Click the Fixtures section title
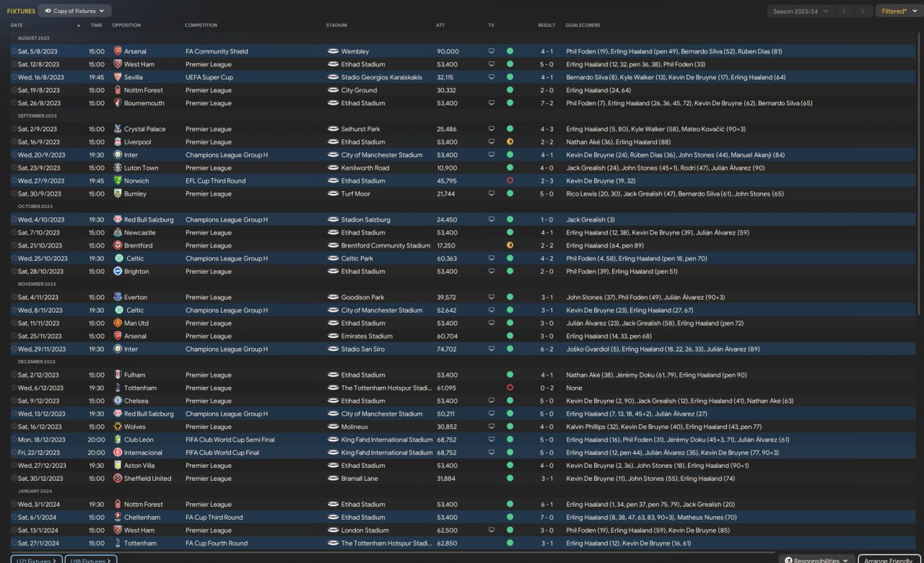 click(21, 12)
